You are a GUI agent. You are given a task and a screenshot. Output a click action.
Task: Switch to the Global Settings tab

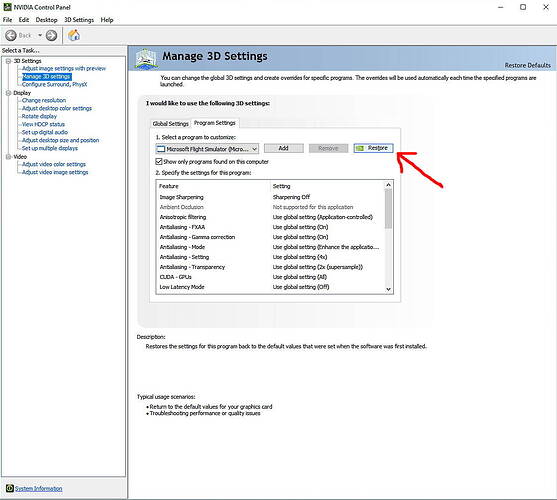point(171,124)
